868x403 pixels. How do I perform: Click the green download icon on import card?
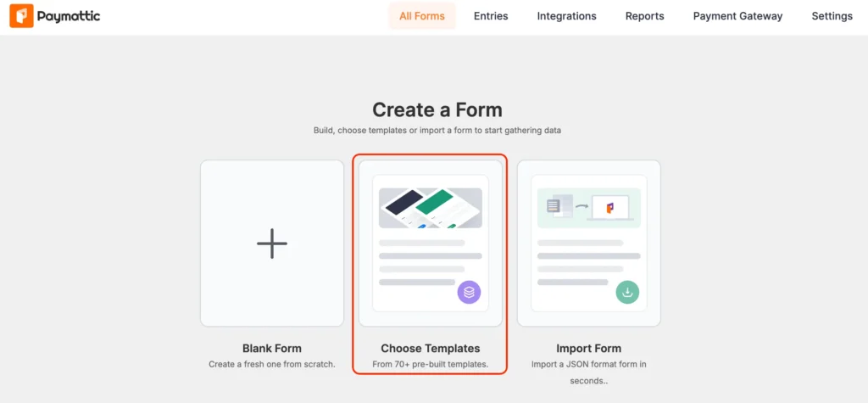(627, 292)
